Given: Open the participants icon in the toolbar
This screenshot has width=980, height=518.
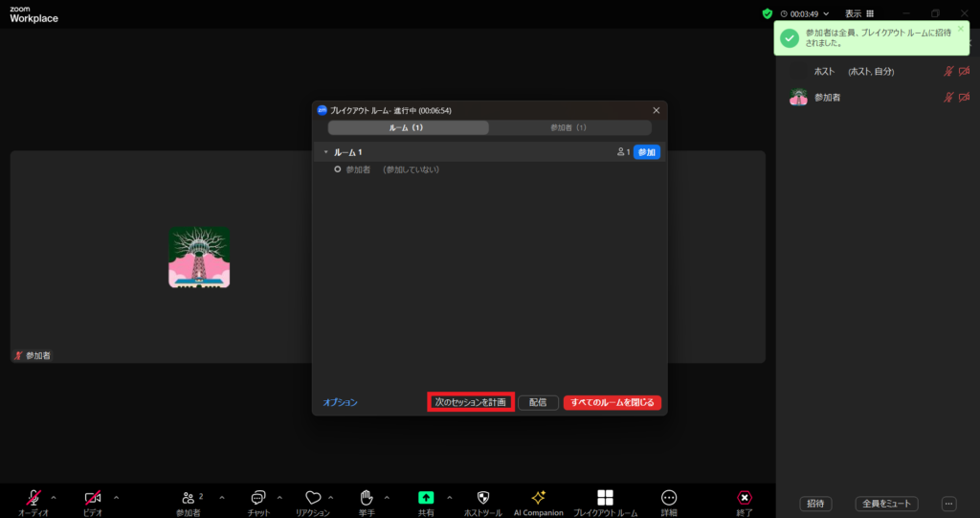Looking at the screenshot, I should [186, 497].
